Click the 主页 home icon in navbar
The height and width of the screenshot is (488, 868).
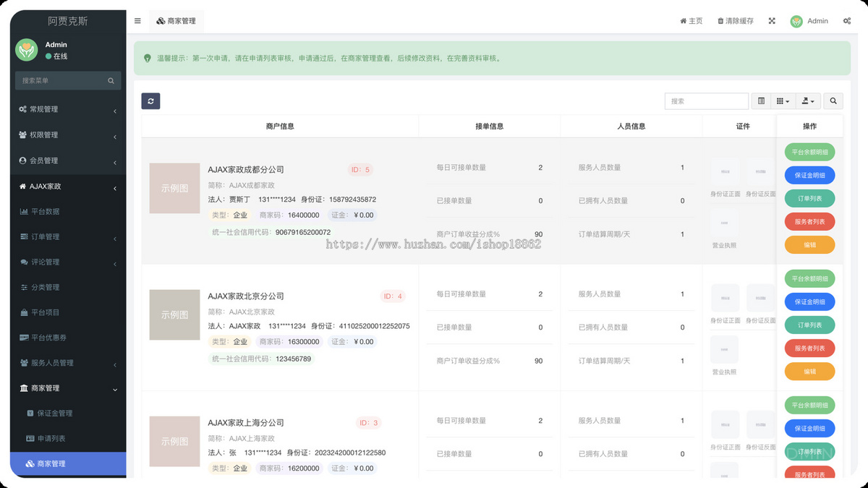click(x=691, y=20)
